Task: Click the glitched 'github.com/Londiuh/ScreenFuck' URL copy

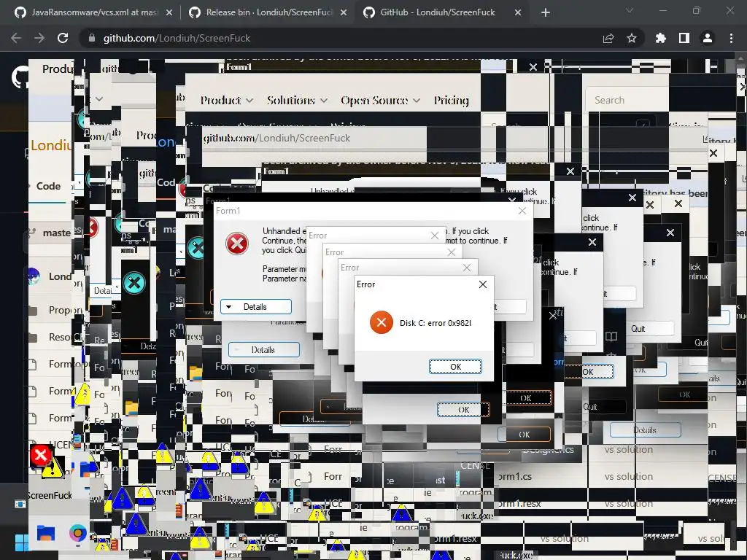Action: (x=276, y=138)
